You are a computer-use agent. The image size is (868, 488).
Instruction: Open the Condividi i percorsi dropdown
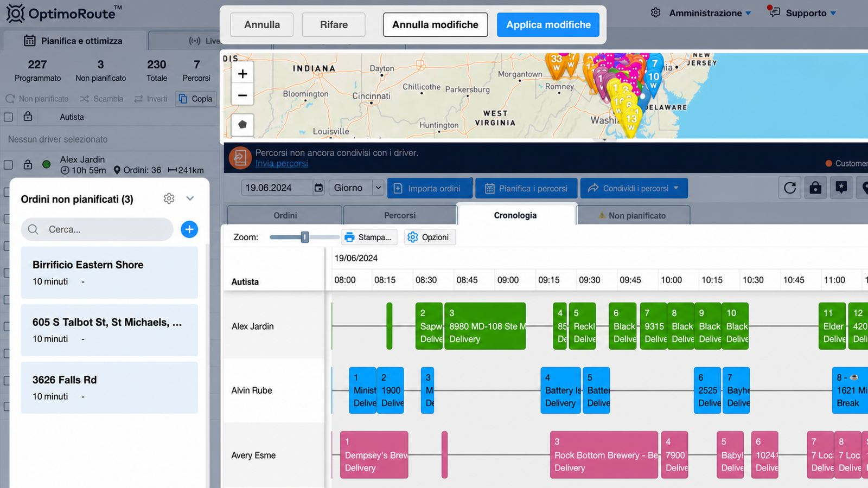point(634,188)
